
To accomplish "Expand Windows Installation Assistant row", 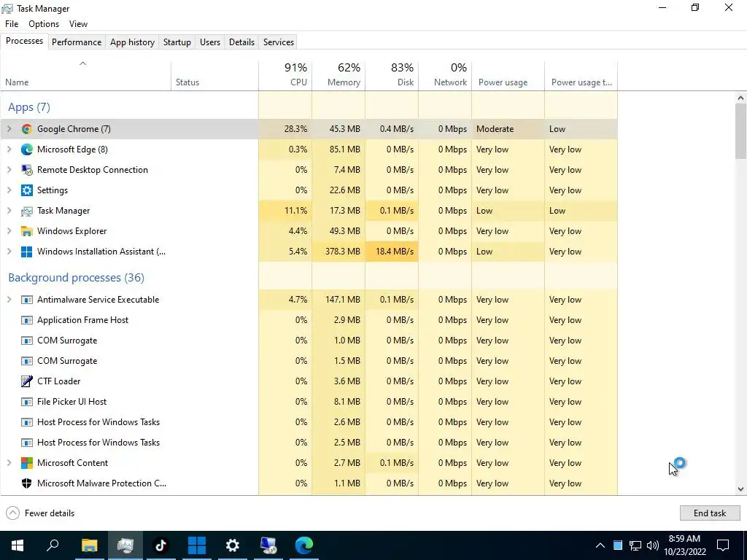I will click(9, 252).
